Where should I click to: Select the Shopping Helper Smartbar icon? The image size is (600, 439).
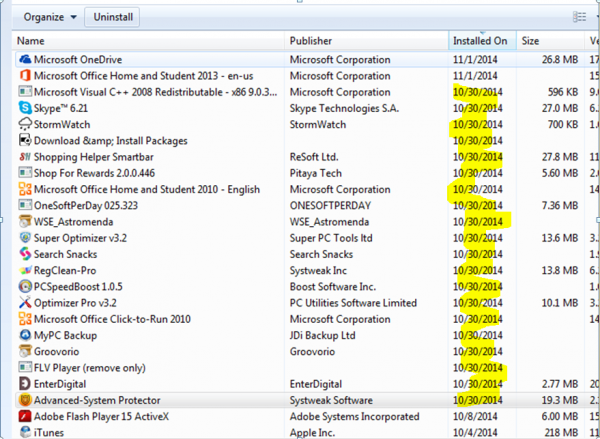25,157
